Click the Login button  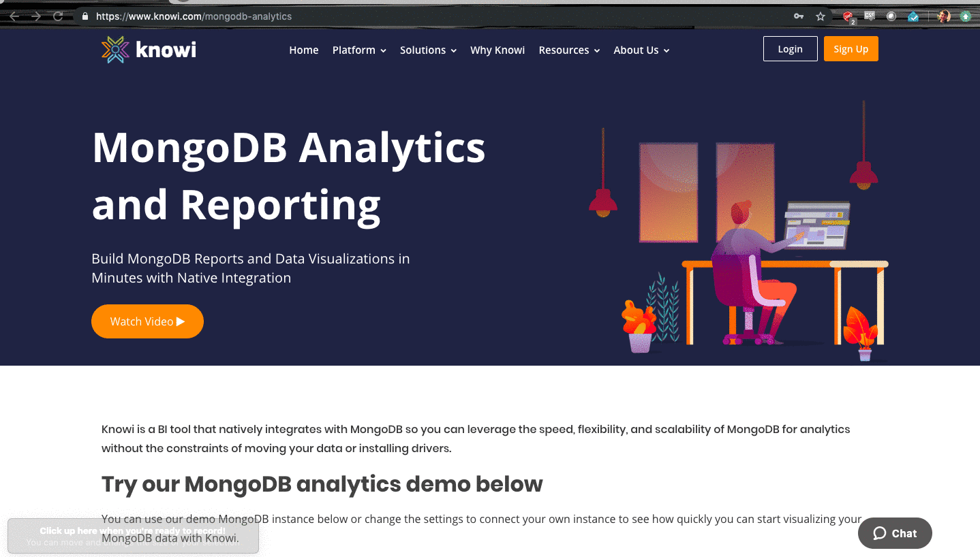coord(791,49)
